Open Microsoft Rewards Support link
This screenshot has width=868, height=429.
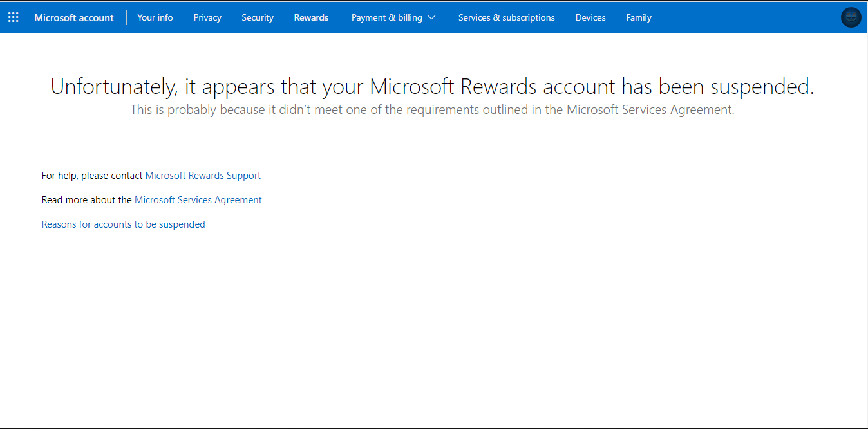203,175
